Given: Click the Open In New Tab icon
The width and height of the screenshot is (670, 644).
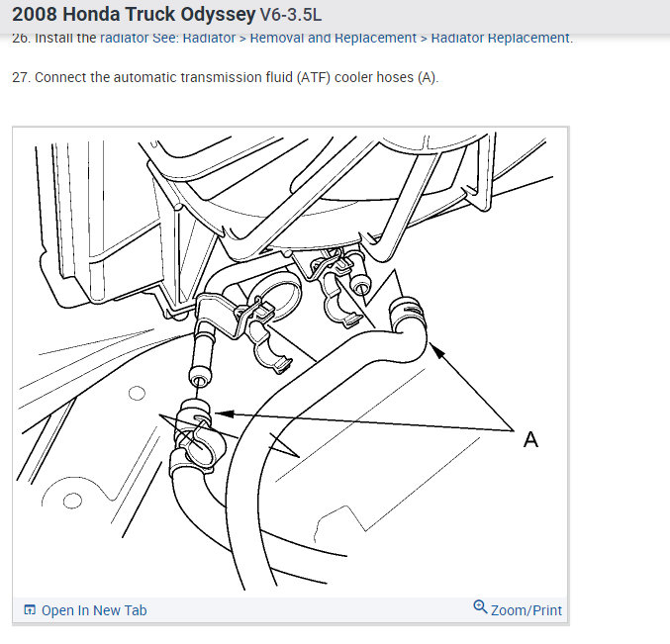Looking at the screenshot, I should click(x=30, y=609).
